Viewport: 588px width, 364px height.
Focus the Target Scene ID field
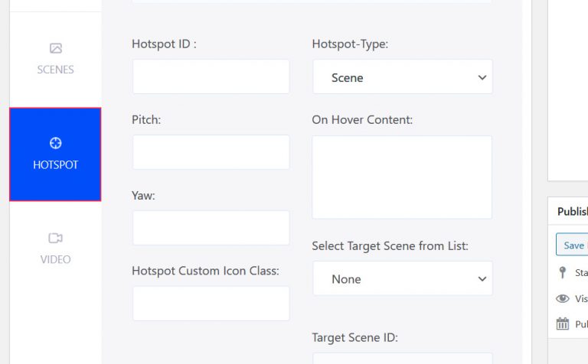[x=402, y=358]
